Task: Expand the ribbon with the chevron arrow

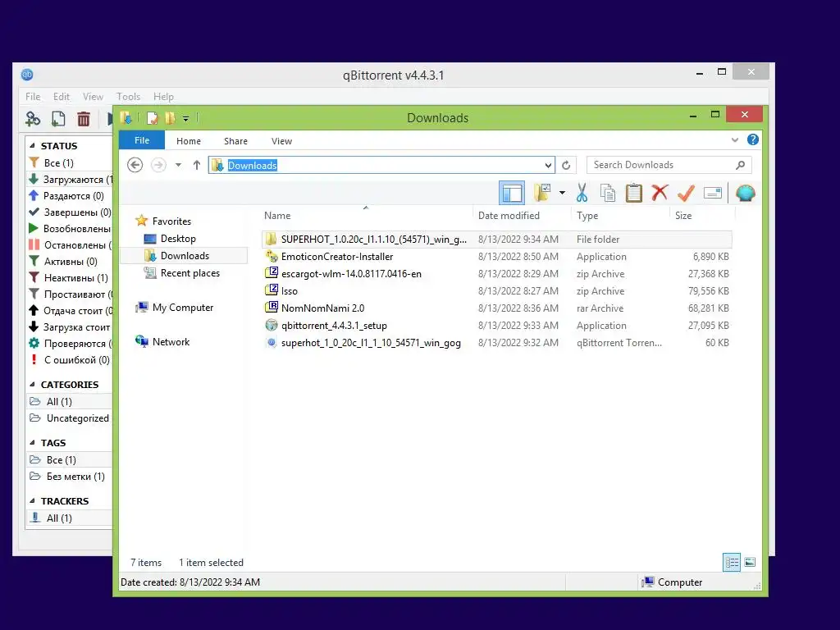Action: click(734, 139)
